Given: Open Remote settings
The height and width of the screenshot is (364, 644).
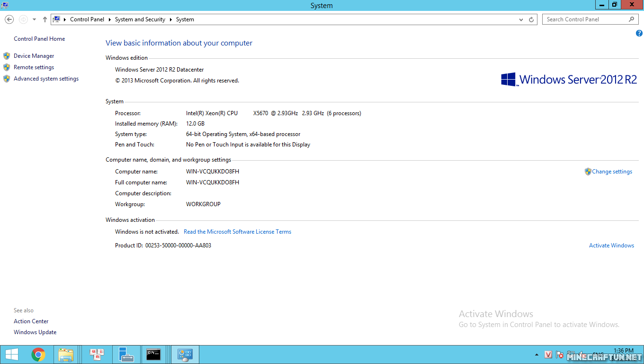Looking at the screenshot, I should [34, 67].
